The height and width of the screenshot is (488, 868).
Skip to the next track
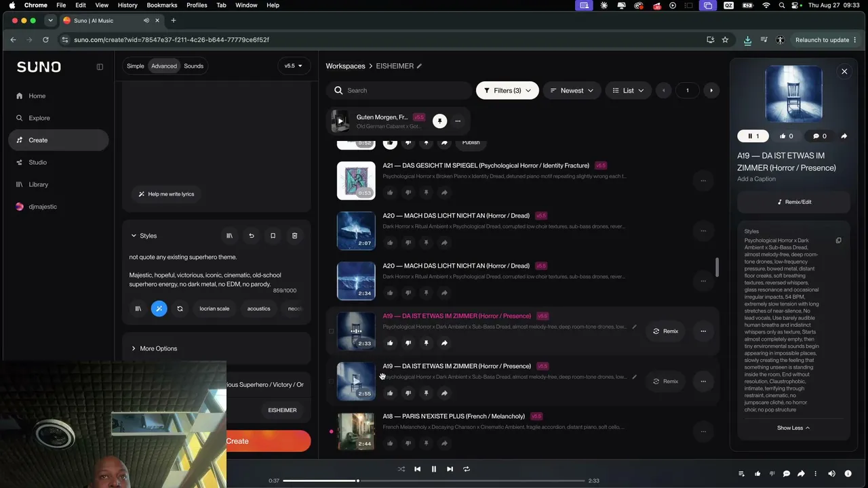coord(450,469)
